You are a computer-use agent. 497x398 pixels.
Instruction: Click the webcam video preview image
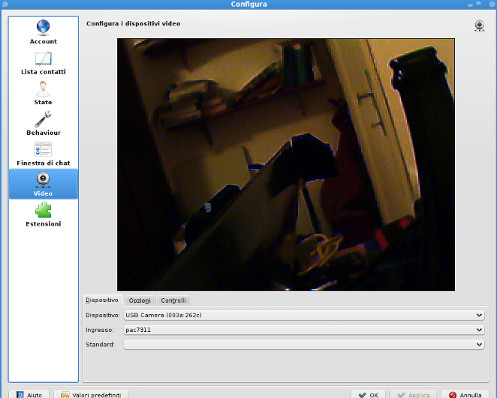(x=286, y=165)
